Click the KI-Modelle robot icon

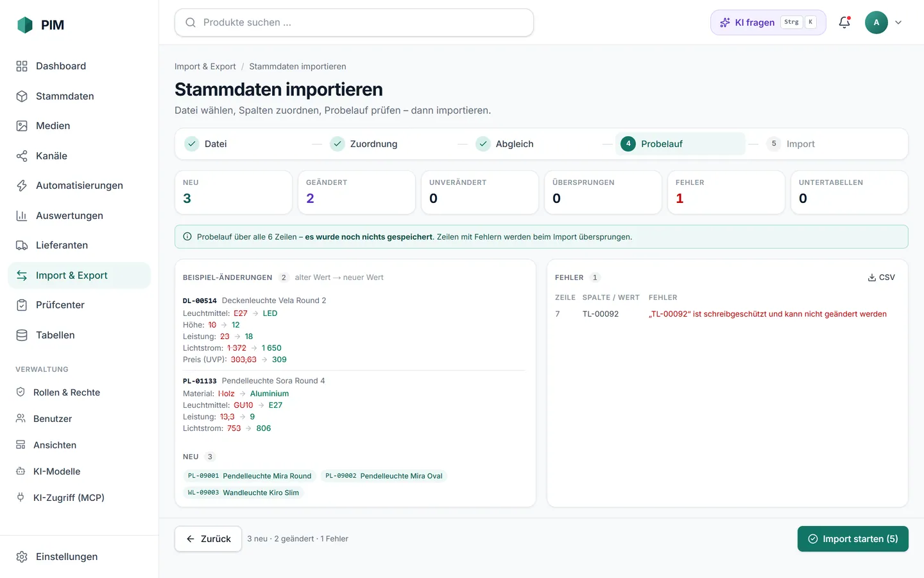coord(21,471)
